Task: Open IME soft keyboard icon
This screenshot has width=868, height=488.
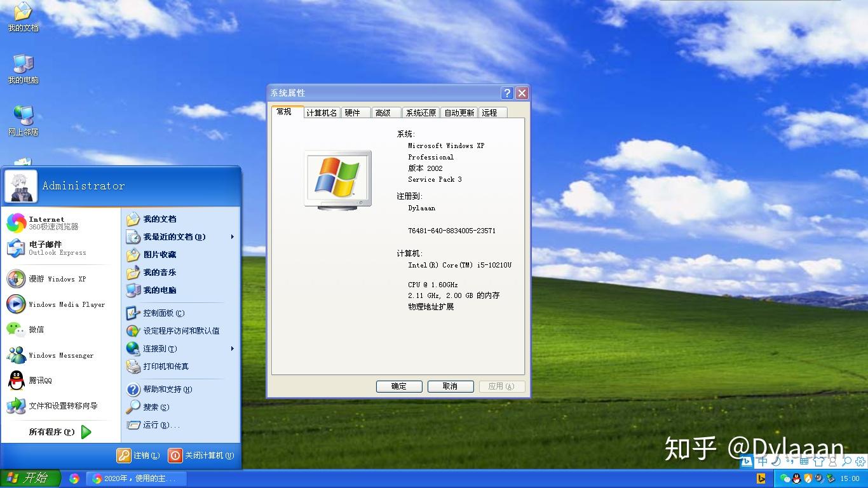Action: tap(804, 462)
